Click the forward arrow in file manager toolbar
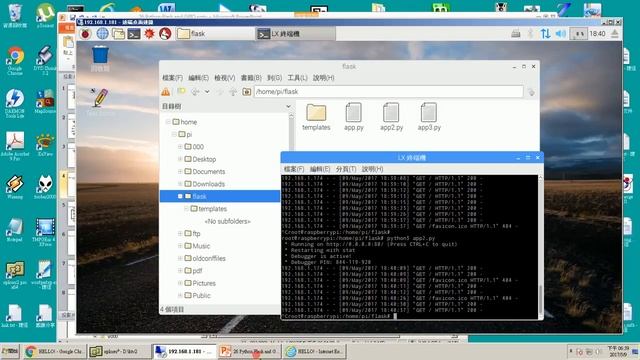640x360 pixels. click(x=220, y=92)
